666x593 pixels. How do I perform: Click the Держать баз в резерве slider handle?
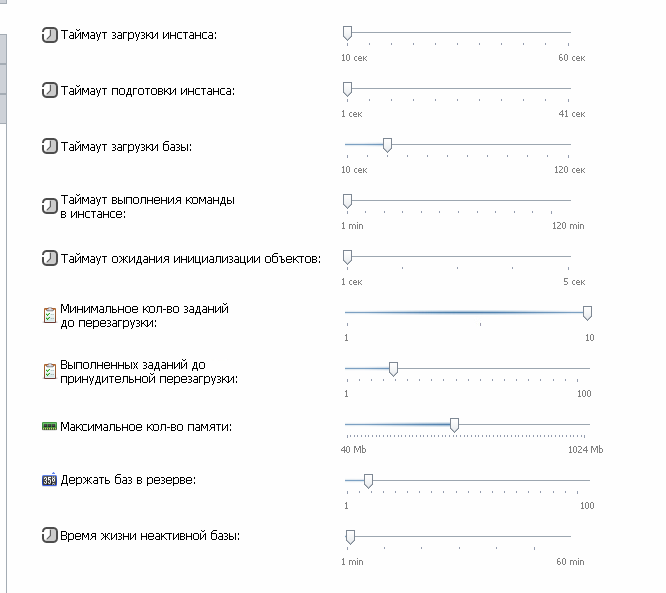(x=369, y=481)
